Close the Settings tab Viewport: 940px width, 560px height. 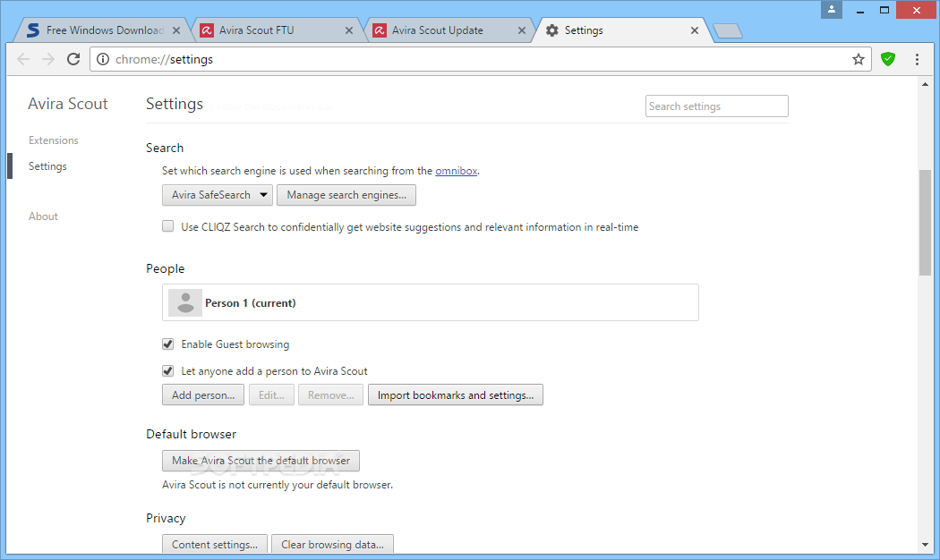tap(694, 30)
